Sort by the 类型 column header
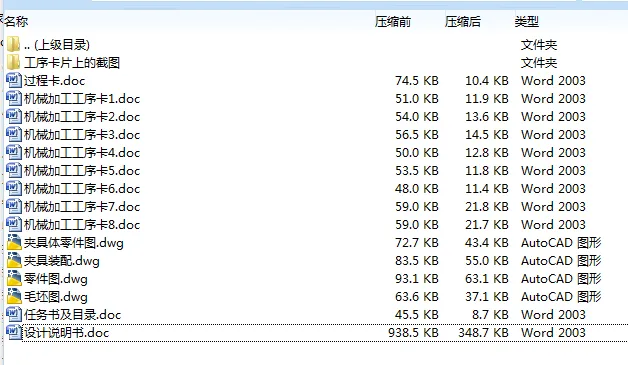628x365 pixels. tap(527, 21)
